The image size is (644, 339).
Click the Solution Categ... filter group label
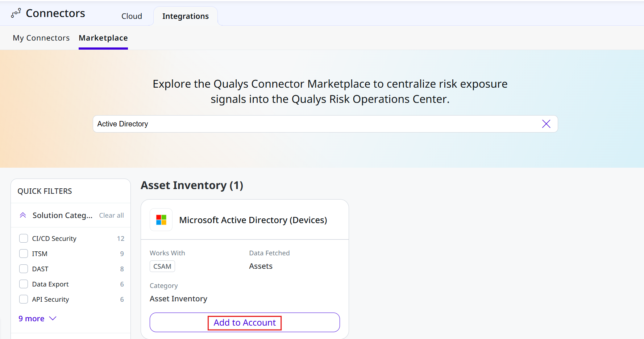point(62,215)
